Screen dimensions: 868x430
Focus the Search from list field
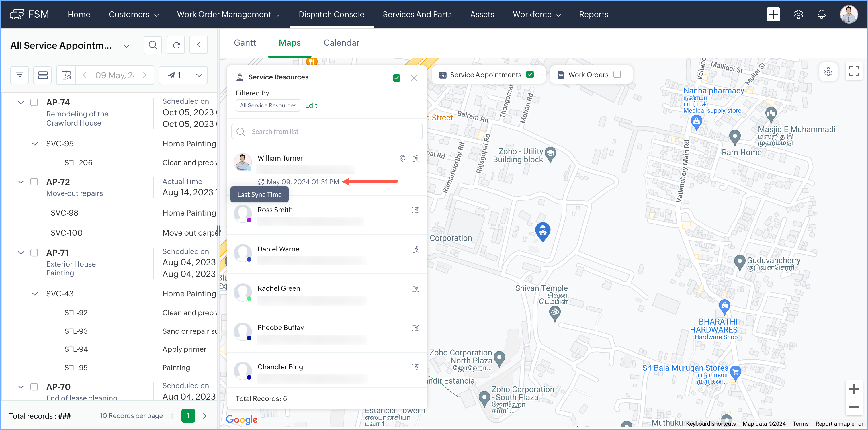pyautogui.click(x=327, y=131)
